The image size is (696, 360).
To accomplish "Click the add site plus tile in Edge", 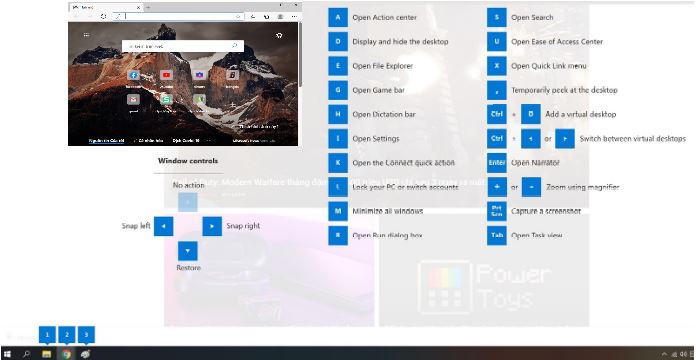I will coord(232,105).
